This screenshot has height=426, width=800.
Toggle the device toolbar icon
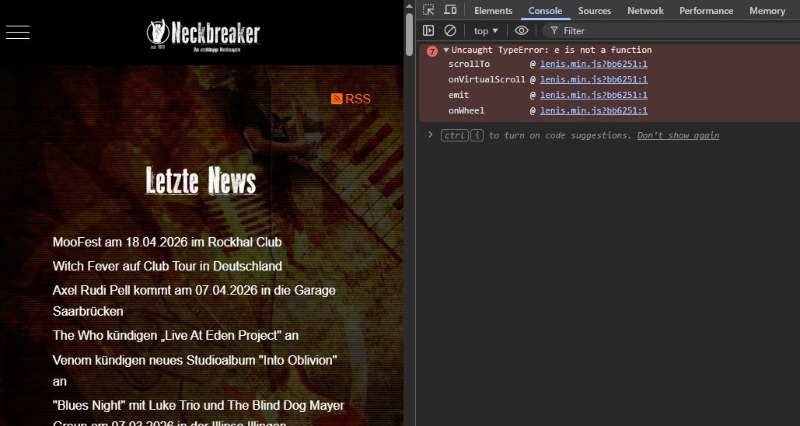449,10
